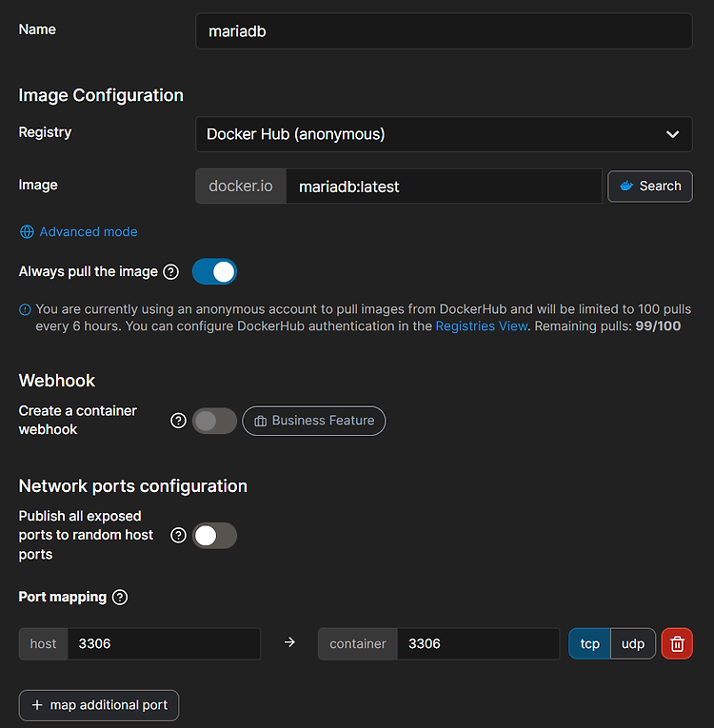Select udp protocol for port mapping

[633, 644]
